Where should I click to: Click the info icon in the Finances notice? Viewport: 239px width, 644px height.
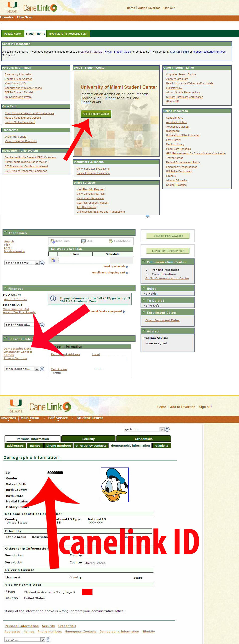[x=53, y=298]
